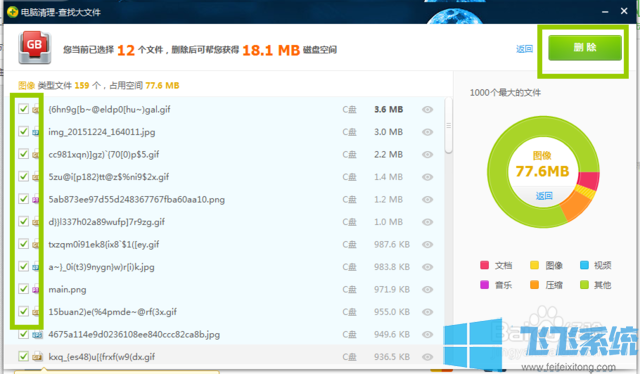Screen dimensions: 640x374
Task: Click the 971.9 KB size value
Action: coord(392,289)
